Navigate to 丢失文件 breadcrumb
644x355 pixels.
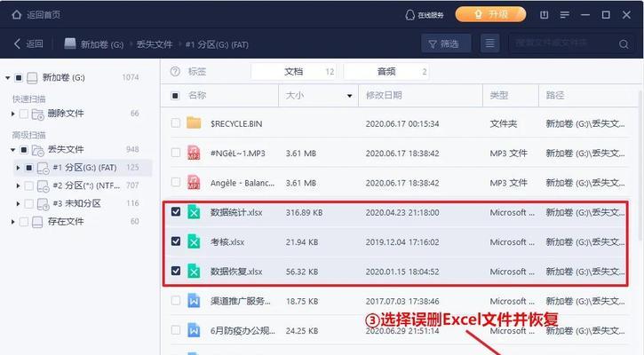[155, 44]
